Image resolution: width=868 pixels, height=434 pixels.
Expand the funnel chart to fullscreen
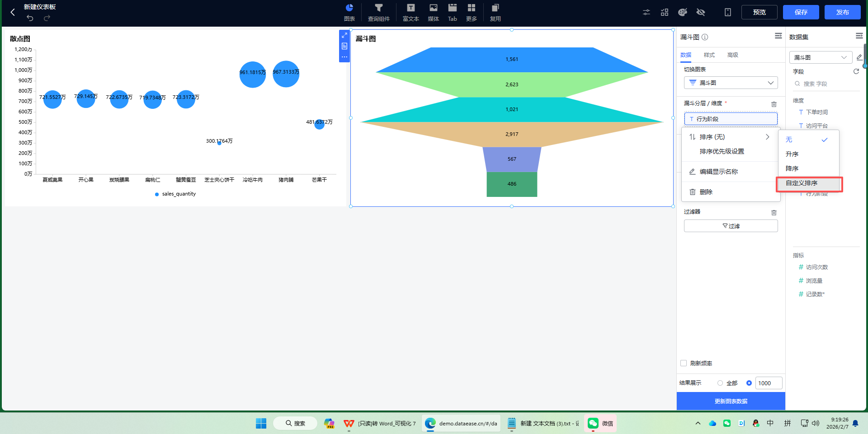click(x=344, y=35)
